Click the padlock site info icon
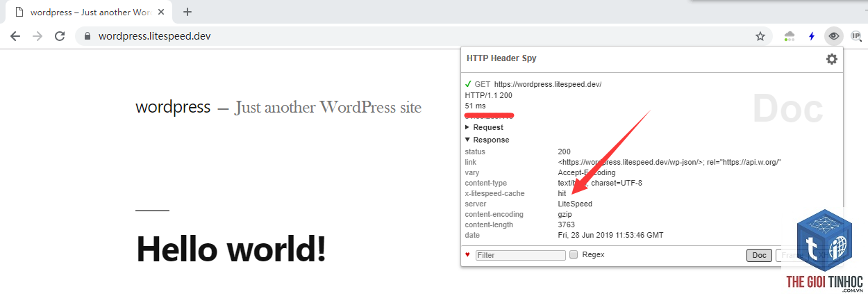The height and width of the screenshot is (294, 868). [87, 36]
